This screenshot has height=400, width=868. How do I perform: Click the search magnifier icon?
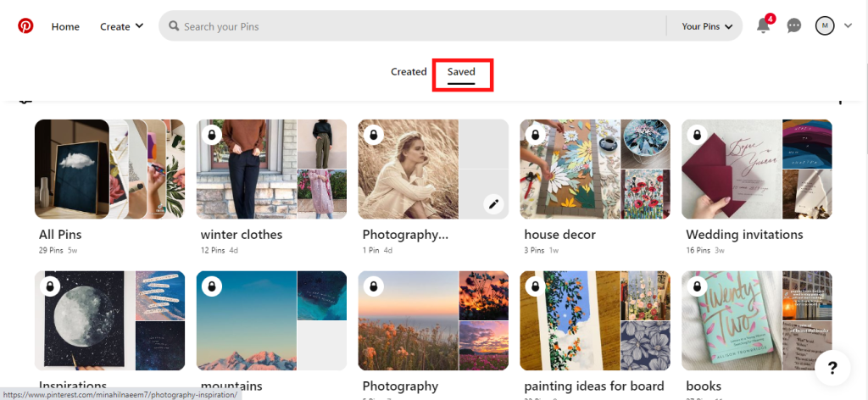(x=174, y=26)
